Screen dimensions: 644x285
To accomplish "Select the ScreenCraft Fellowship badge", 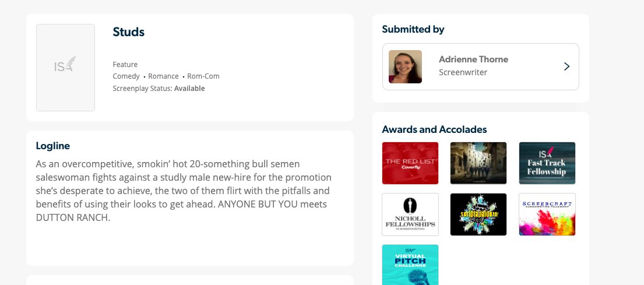I will (x=547, y=214).
